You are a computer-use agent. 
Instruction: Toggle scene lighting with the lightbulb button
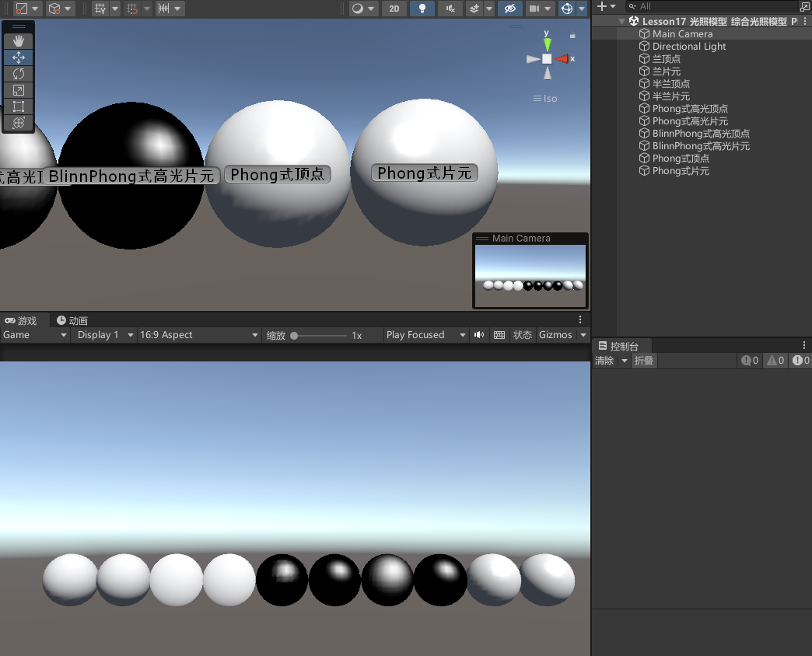coord(422,9)
